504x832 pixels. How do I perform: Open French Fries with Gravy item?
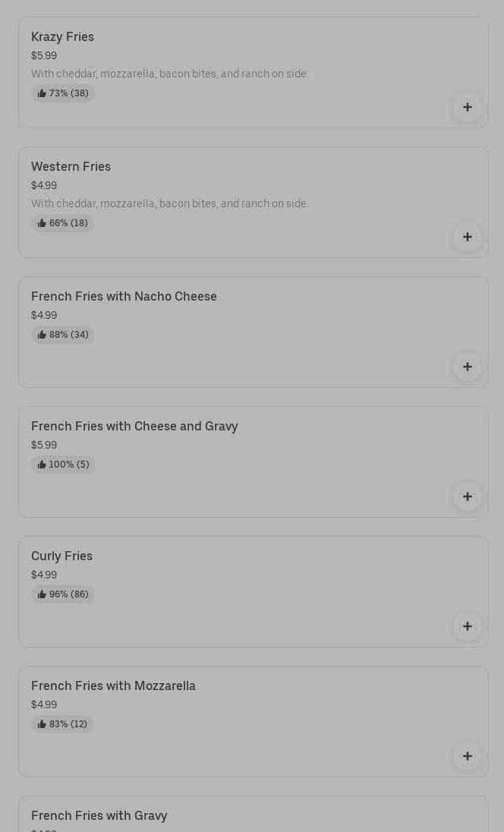pos(99,815)
